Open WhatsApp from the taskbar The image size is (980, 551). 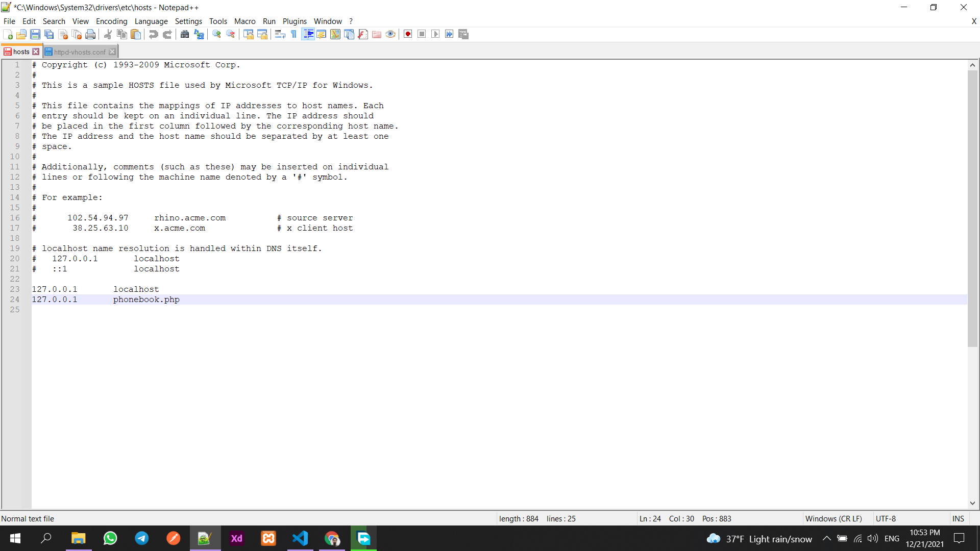[x=110, y=538]
